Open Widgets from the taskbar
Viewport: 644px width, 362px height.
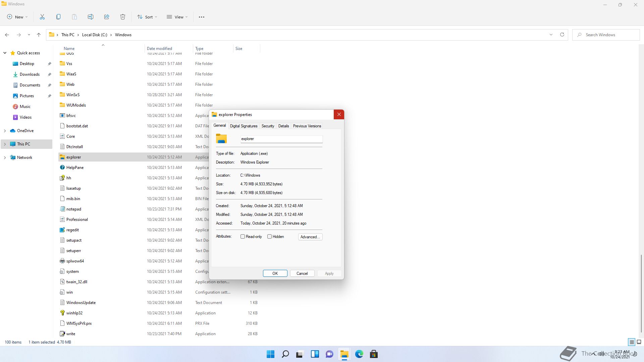pyautogui.click(x=315, y=354)
